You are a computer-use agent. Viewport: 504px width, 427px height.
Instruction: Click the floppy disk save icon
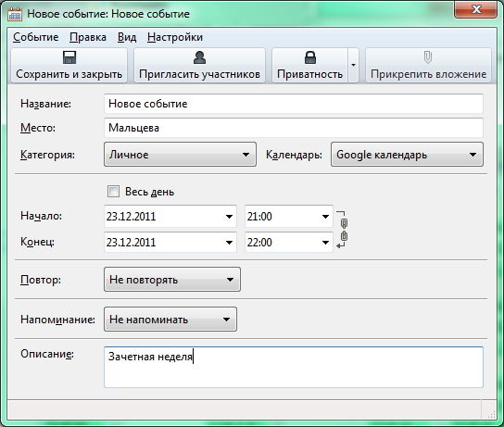tap(69, 57)
